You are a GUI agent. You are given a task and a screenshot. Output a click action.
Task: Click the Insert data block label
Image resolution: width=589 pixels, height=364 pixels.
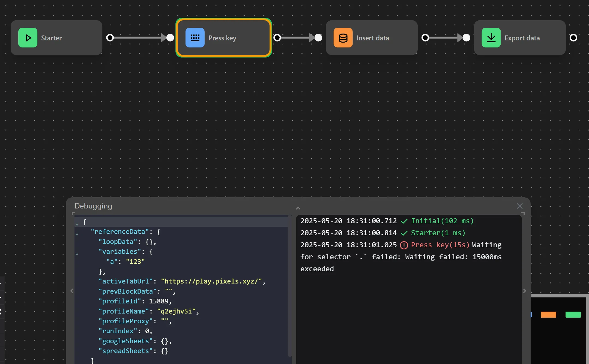click(373, 38)
